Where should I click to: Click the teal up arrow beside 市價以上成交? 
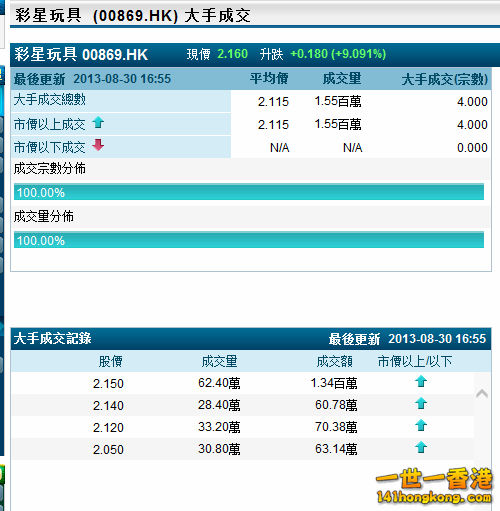[98, 123]
